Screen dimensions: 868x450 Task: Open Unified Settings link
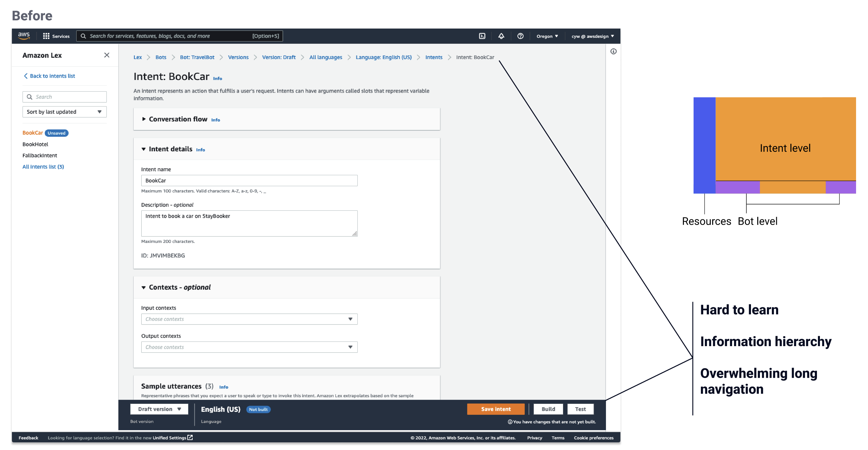169,437
